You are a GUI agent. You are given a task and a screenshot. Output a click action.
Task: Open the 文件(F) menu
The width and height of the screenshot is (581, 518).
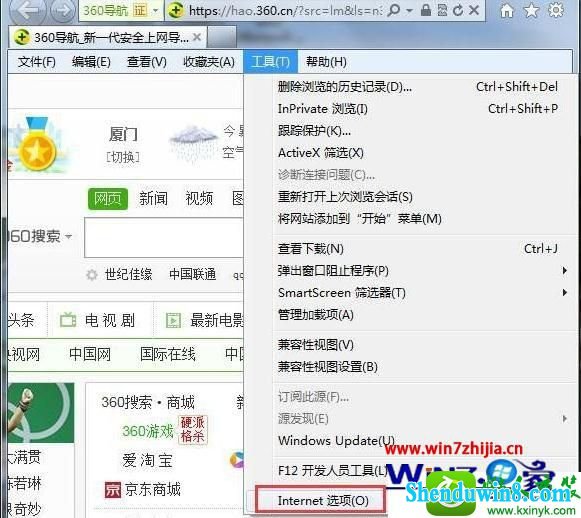coord(36,62)
